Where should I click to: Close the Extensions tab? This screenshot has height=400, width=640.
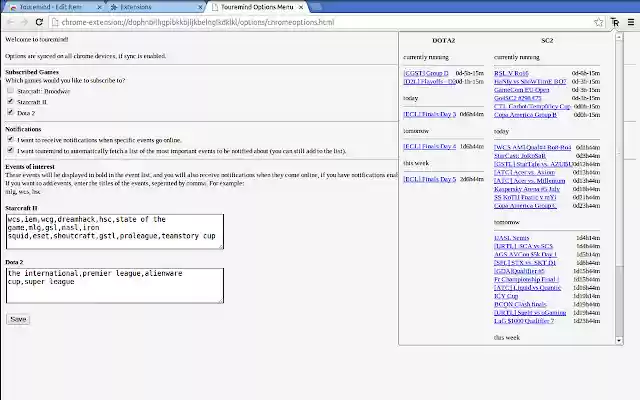click(200, 7)
